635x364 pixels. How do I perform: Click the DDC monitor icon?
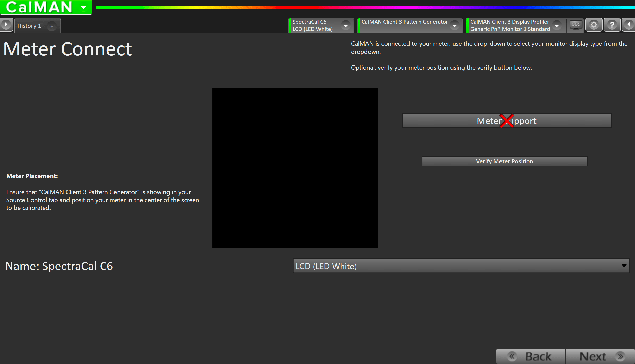[576, 25]
